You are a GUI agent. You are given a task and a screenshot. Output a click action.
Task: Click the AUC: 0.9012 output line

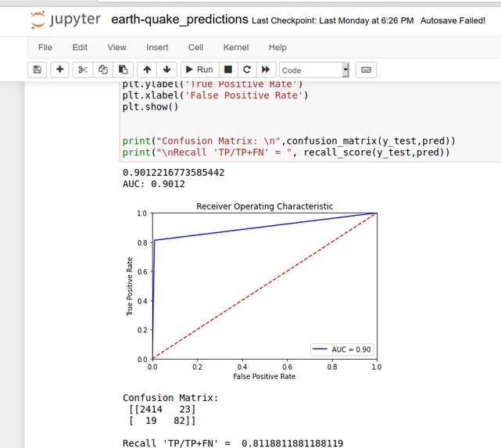154,184
